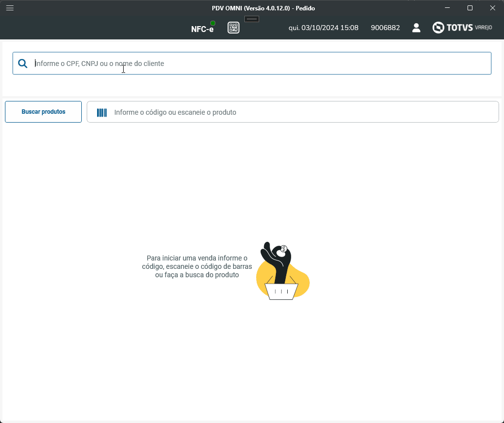Viewport: 504px width, 423px height.
Task: Focus the product code input field
Action: point(293,112)
